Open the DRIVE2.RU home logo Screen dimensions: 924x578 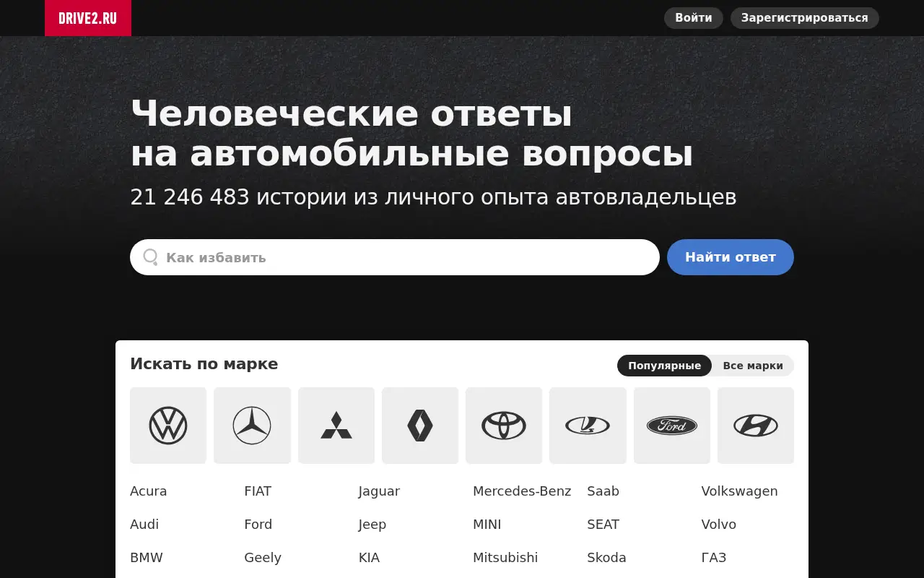[88, 18]
